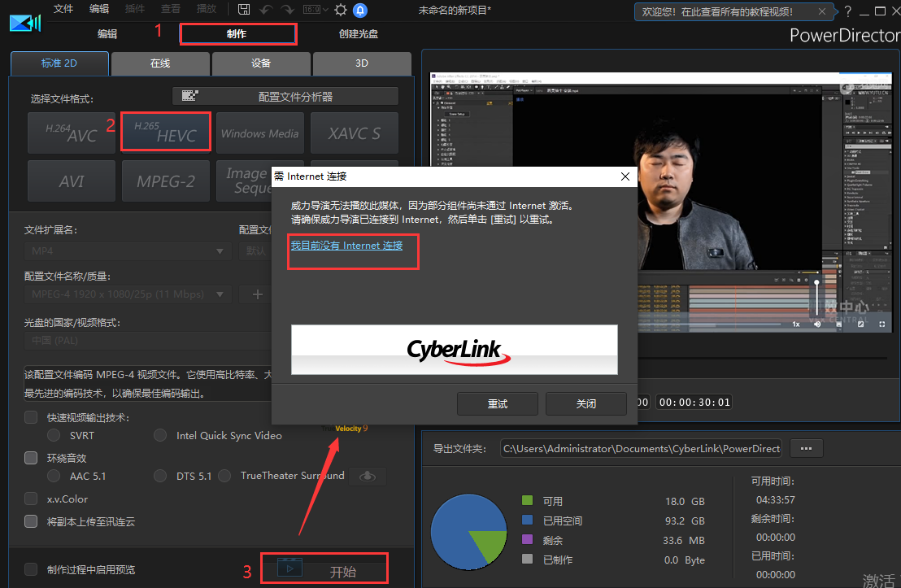901x588 pixels.
Task: Select the 设备 tab
Action: coord(261,63)
